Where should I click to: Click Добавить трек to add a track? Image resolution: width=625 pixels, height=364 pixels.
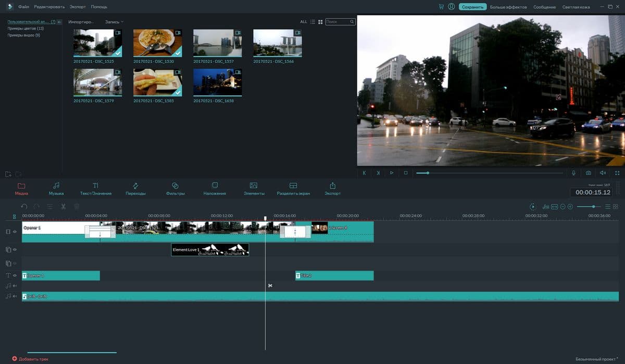(x=30, y=359)
